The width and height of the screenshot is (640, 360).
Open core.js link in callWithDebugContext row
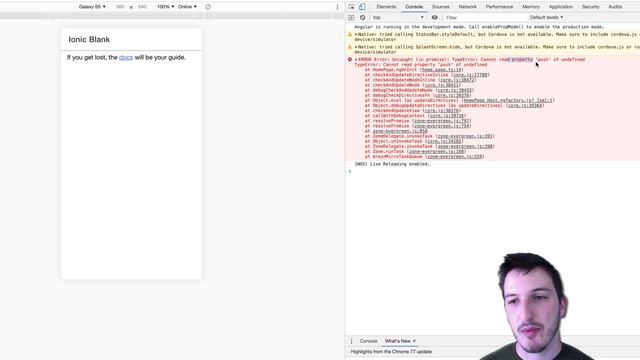click(x=447, y=116)
